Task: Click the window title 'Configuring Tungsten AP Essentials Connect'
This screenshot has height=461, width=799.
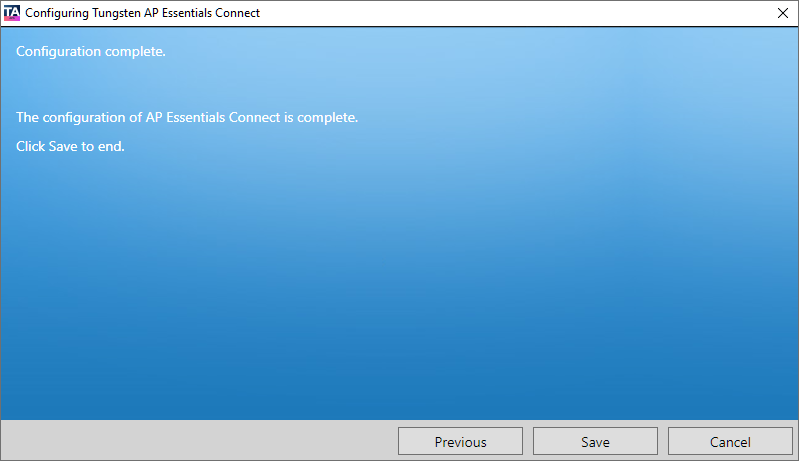Action: coord(142,13)
